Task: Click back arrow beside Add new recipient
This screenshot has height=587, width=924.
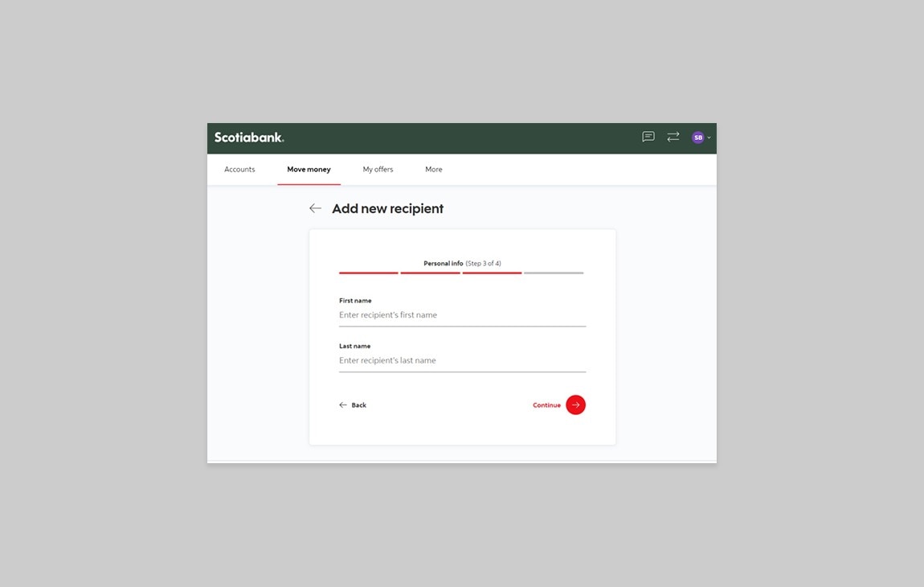Action: [x=315, y=208]
